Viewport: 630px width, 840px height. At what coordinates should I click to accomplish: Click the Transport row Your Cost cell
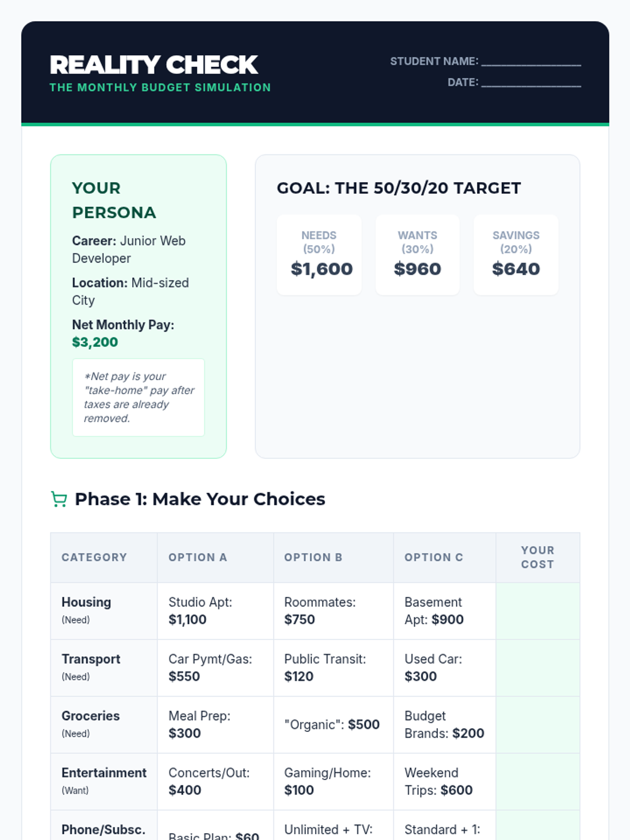[538, 668]
